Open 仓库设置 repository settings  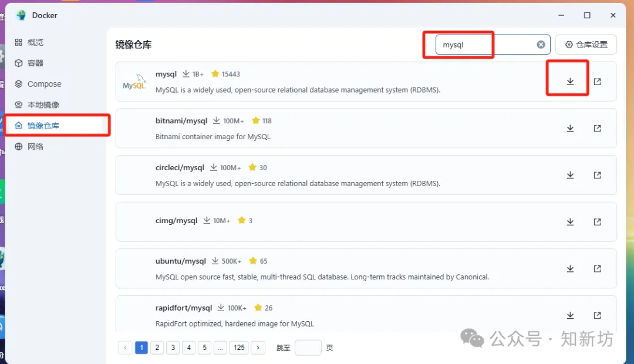(x=586, y=45)
